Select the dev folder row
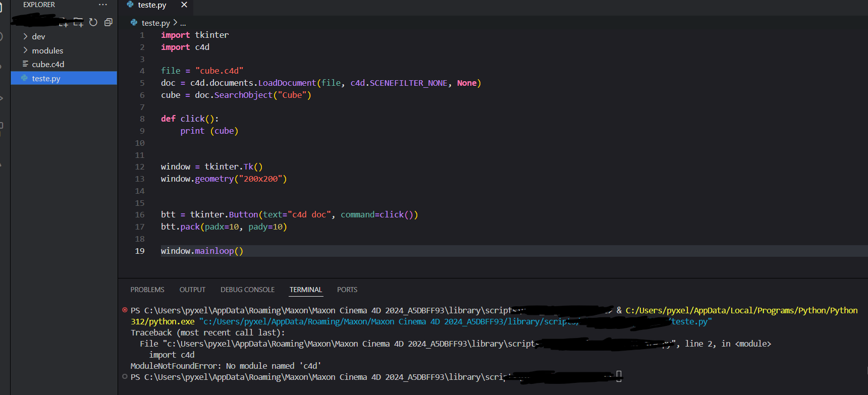Screen dimensions: 868x395 (64, 36)
